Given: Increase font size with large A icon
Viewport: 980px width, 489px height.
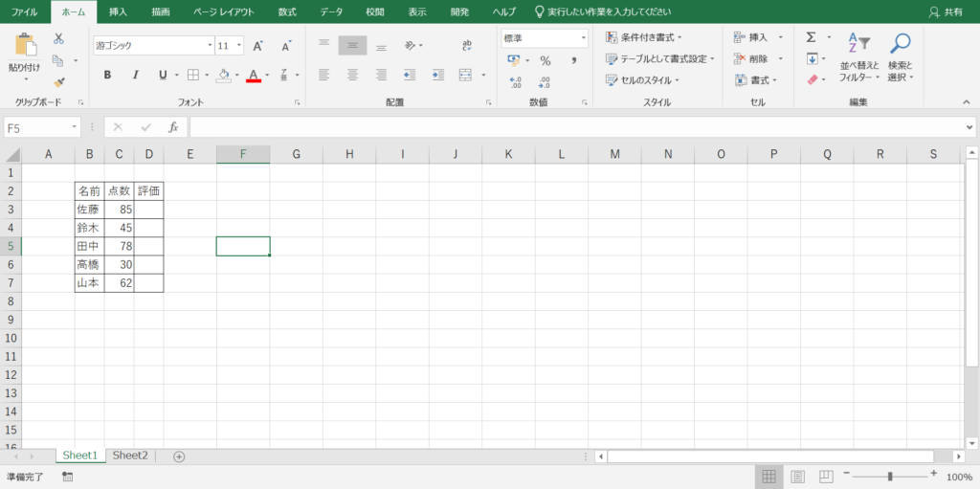Looking at the screenshot, I should pyautogui.click(x=258, y=46).
